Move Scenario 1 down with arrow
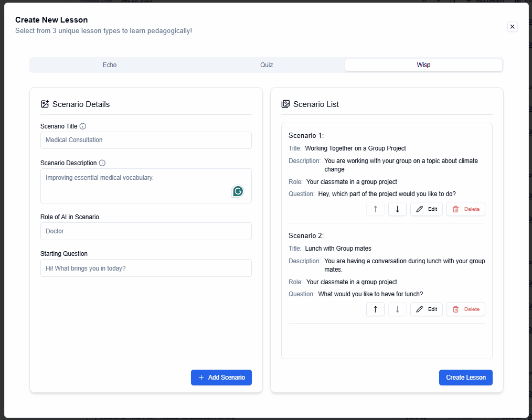 point(397,209)
